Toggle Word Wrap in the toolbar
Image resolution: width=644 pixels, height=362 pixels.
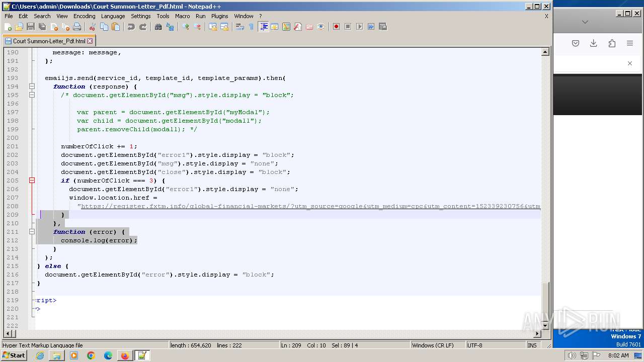coord(239,27)
